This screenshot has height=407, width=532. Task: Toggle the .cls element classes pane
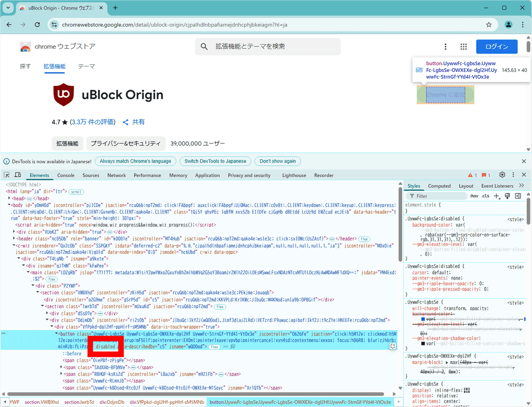pos(485,196)
